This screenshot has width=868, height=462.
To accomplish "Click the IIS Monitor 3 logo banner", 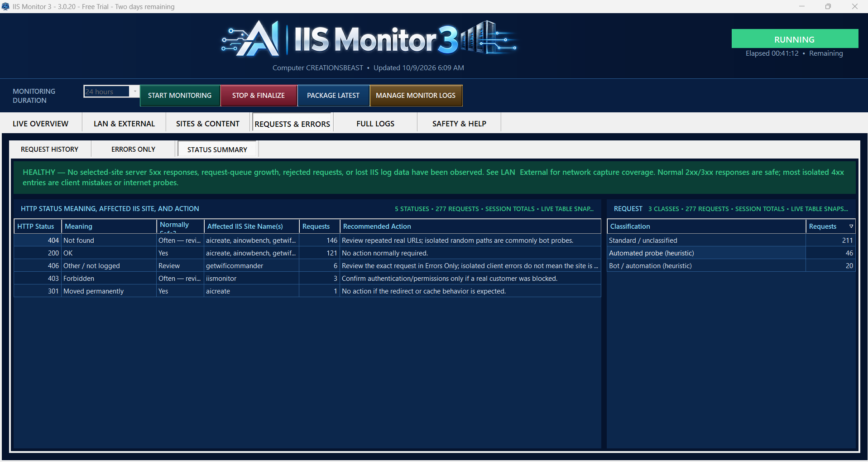I will (x=369, y=39).
